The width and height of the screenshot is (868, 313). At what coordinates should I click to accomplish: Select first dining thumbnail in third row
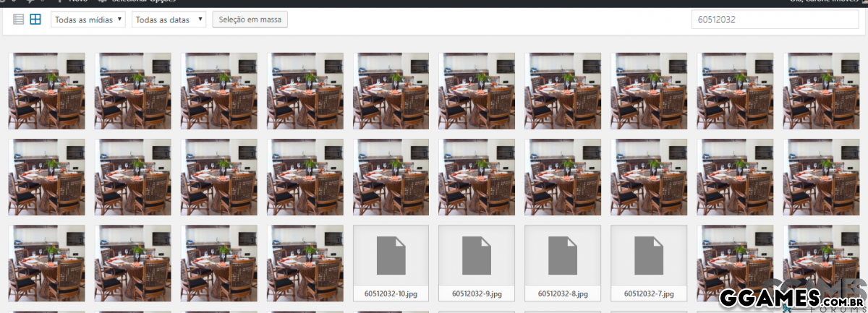click(46, 263)
